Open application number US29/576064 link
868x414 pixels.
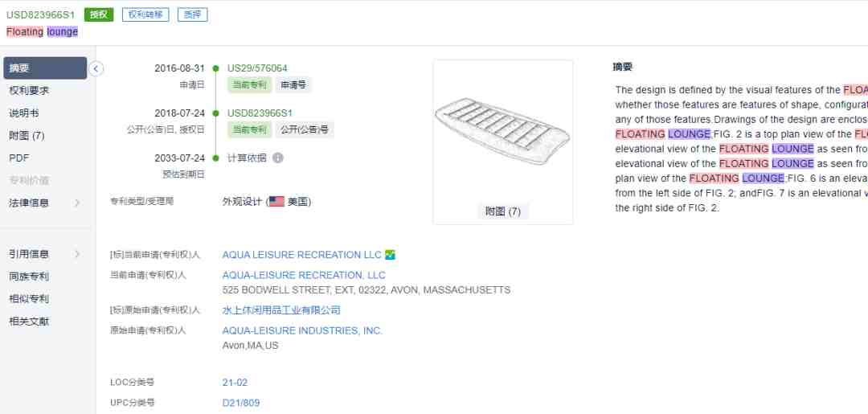257,68
